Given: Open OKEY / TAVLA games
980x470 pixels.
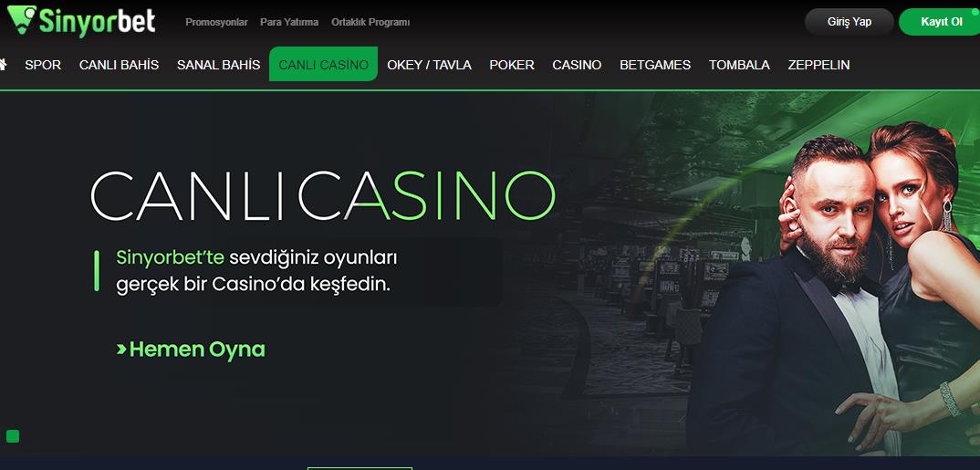Looking at the screenshot, I should (x=429, y=65).
